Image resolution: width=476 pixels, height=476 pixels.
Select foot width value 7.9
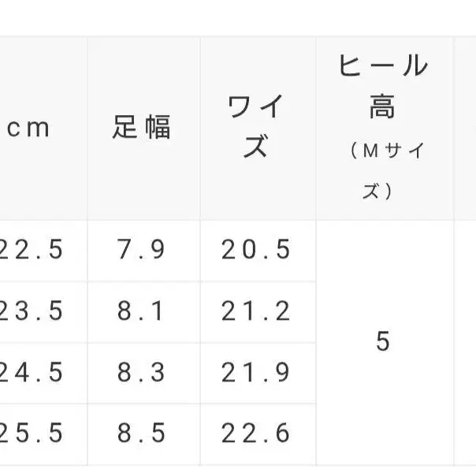[142, 250]
